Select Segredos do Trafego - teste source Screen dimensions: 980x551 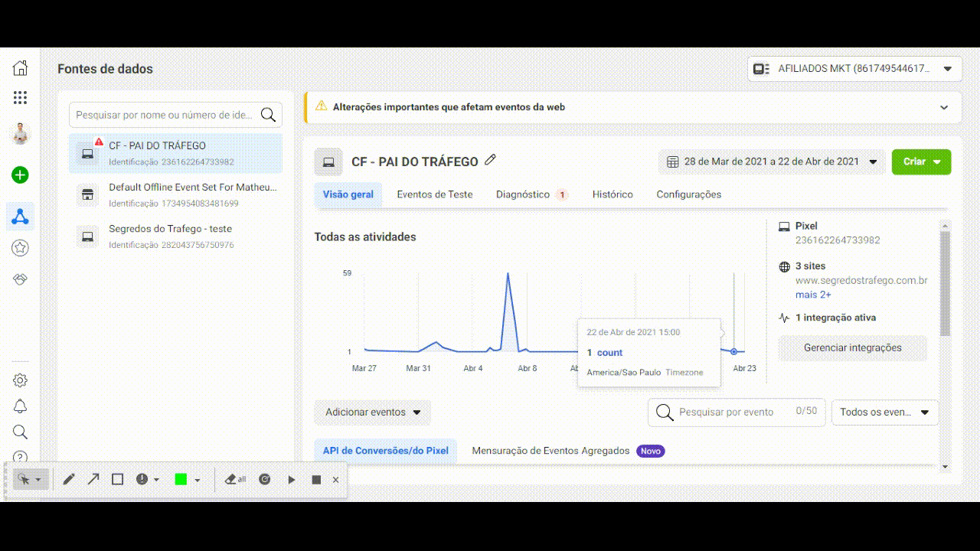(175, 236)
